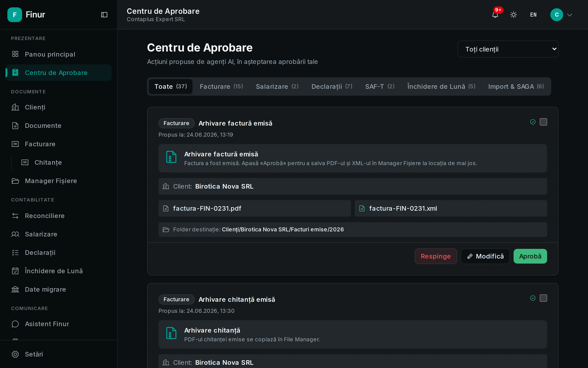The height and width of the screenshot is (368, 588).
Task: Open Documente in sidebar
Action: tap(58, 126)
